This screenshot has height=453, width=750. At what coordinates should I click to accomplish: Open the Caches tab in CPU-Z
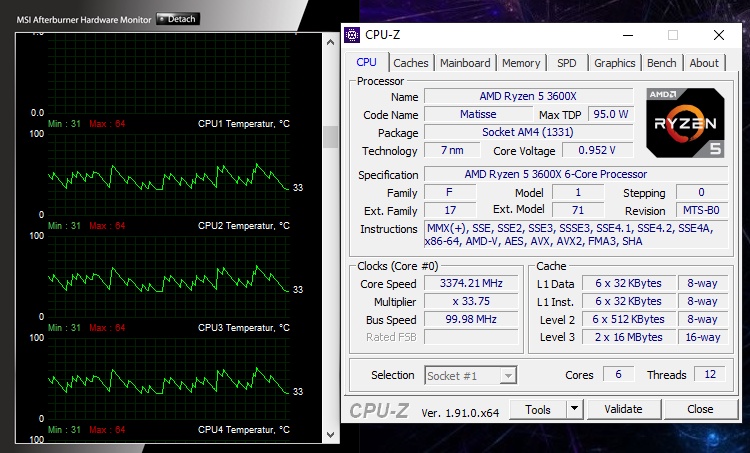410,63
